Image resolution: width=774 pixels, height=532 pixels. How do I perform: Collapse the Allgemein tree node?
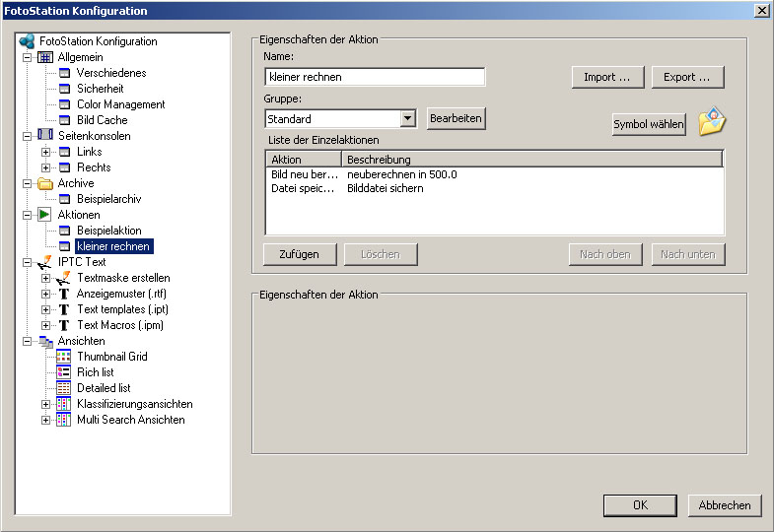pos(28,58)
